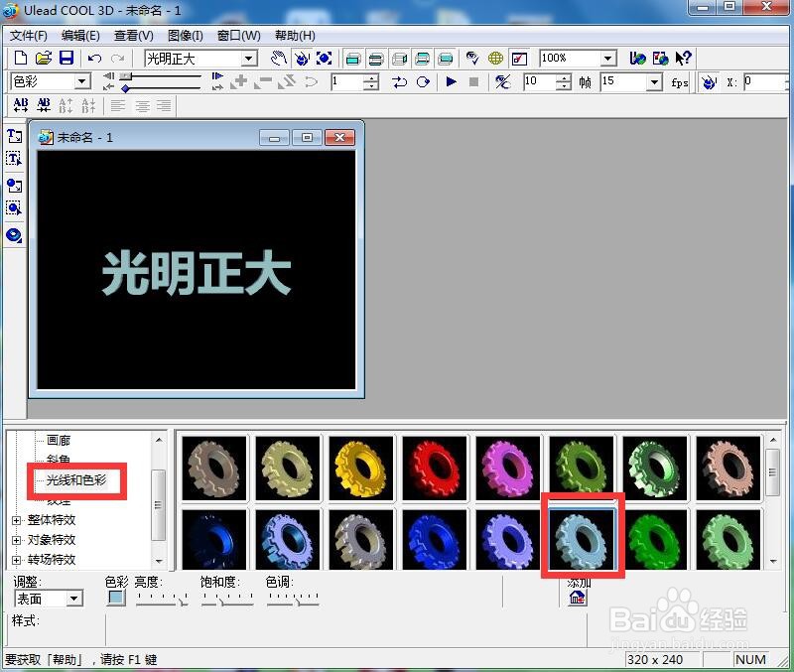Open the 100% zoom dropdown
The image size is (794, 672).
[x=608, y=59]
